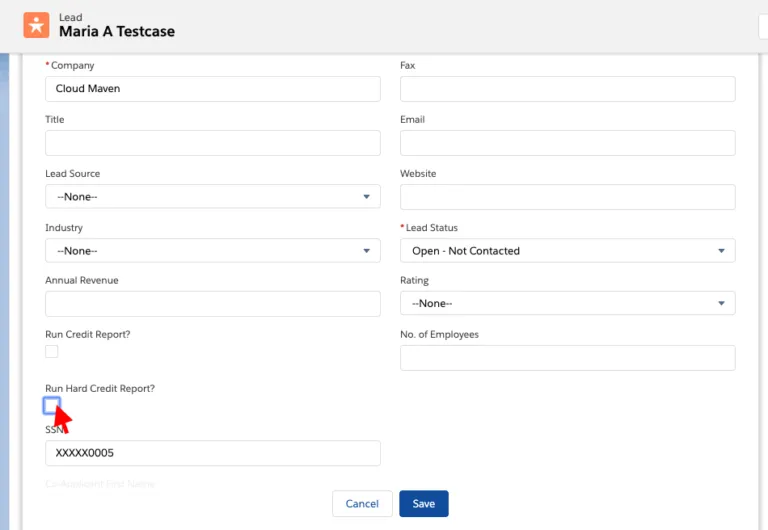Click the Cancel button
This screenshot has height=530, width=768.
[361, 504]
